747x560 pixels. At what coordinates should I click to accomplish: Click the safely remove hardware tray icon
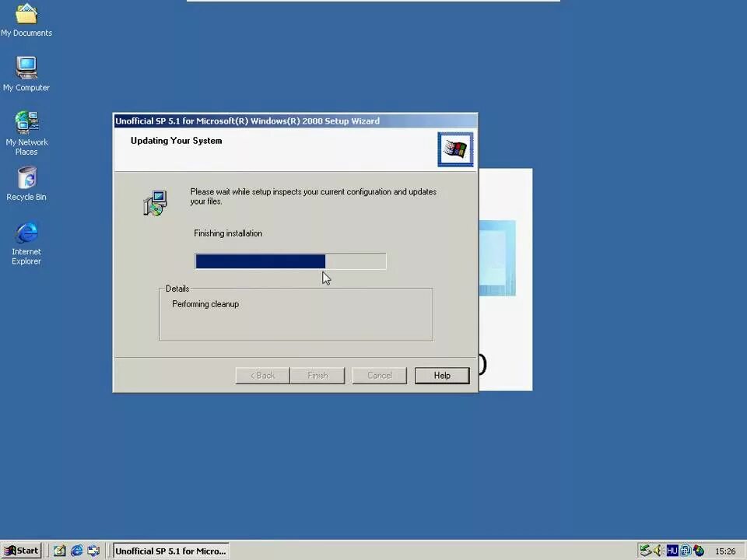click(x=645, y=551)
